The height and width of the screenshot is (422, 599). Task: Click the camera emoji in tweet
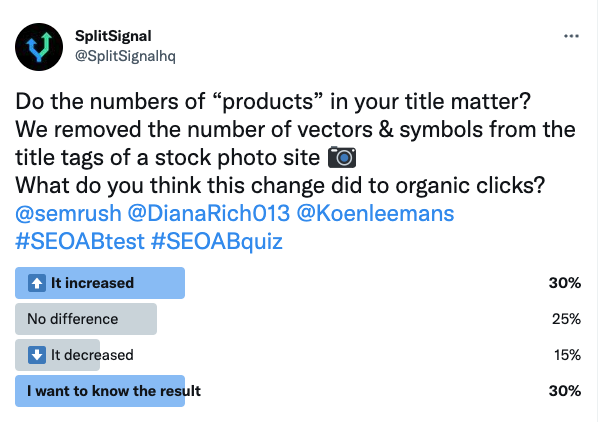(342, 157)
